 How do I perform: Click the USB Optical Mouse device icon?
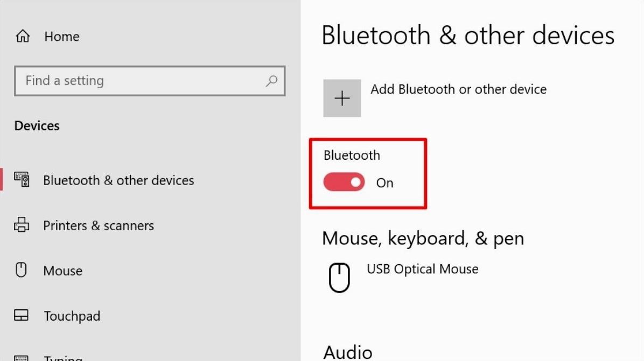(x=340, y=277)
